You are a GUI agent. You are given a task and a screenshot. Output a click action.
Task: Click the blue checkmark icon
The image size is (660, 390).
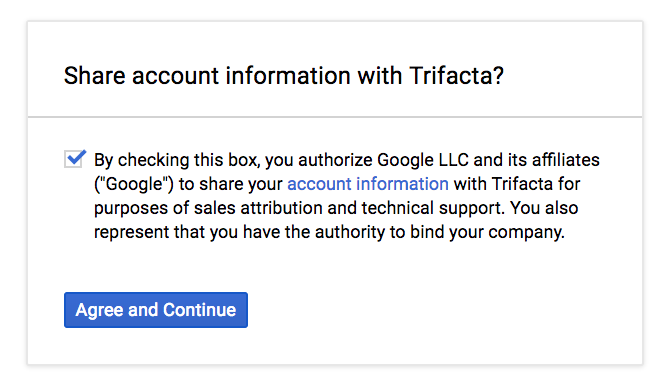(x=76, y=157)
